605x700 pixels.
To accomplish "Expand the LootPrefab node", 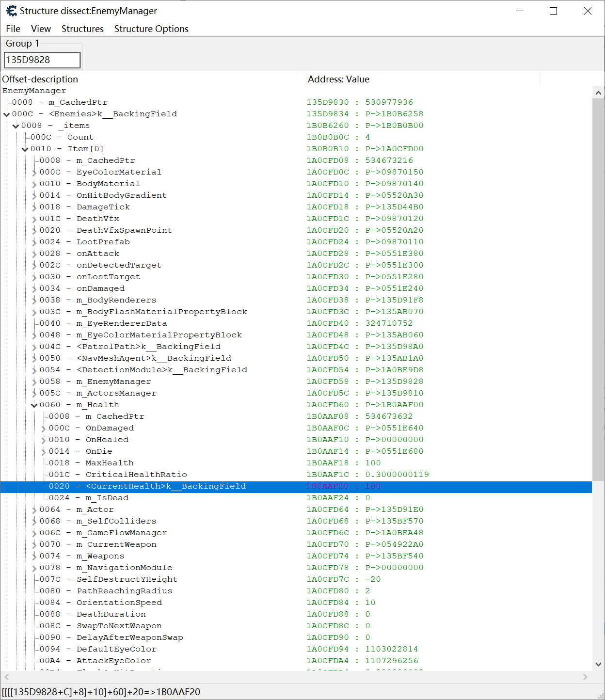I will 34,242.
